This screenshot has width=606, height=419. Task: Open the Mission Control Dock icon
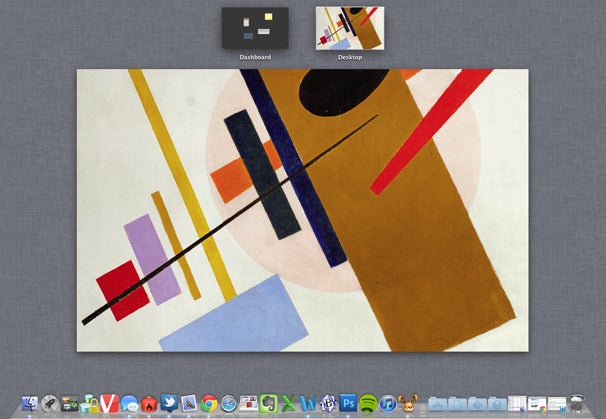coord(70,404)
